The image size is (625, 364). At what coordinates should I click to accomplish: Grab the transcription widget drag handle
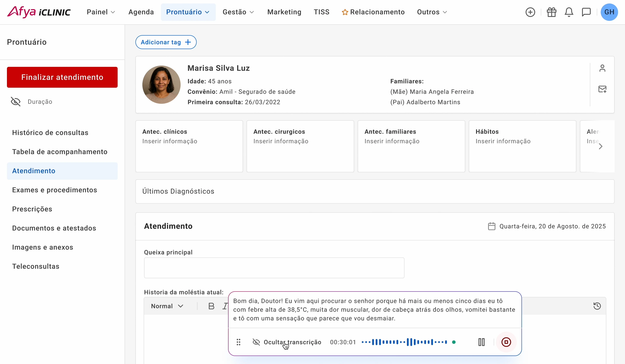click(x=238, y=342)
